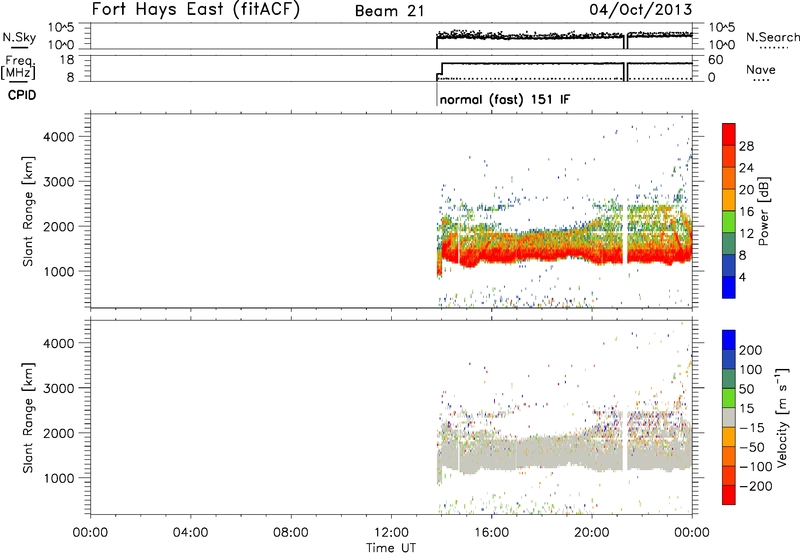Click the '12:00' time tick label

(x=391, y=533)
